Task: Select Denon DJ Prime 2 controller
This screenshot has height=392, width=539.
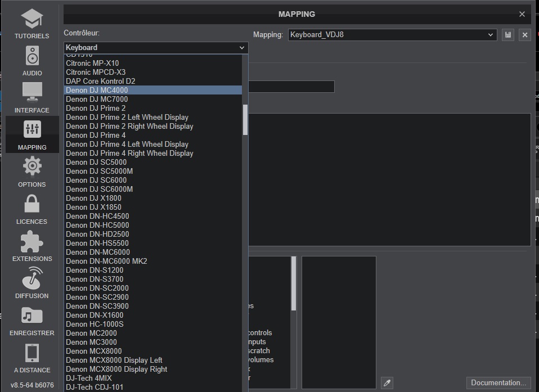Action: click(153, 108)
